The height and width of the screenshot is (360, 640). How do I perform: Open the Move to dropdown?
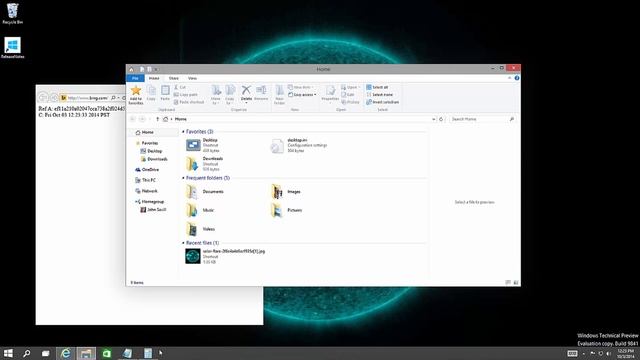pyautogui.click(x=216, y=95)
